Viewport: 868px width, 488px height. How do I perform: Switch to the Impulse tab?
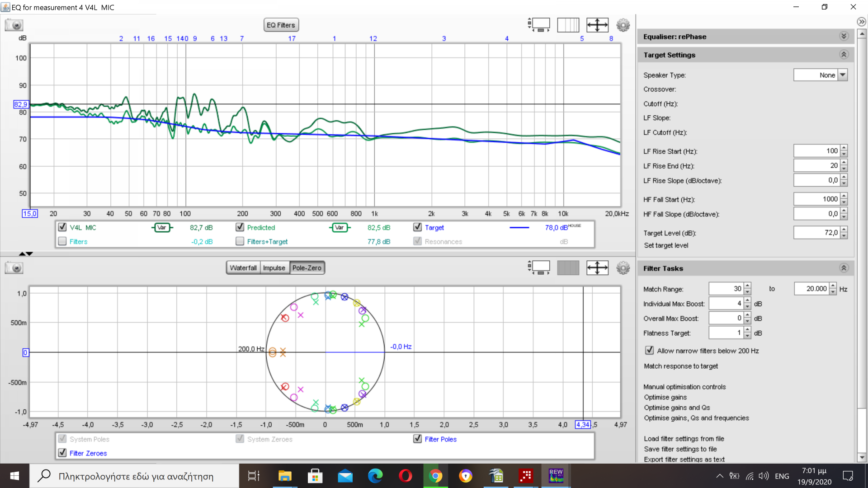274,268
